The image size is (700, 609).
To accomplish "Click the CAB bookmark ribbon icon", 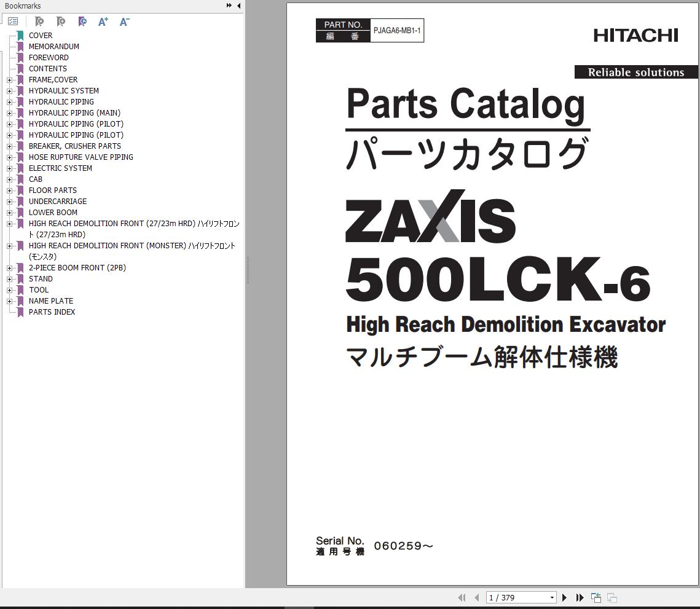I will (x=20, y=179).
